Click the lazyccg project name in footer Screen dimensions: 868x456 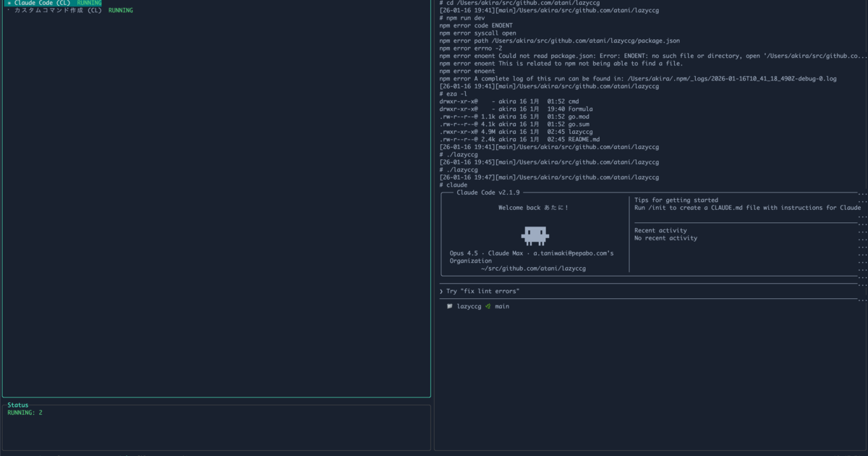click(469, 306)
